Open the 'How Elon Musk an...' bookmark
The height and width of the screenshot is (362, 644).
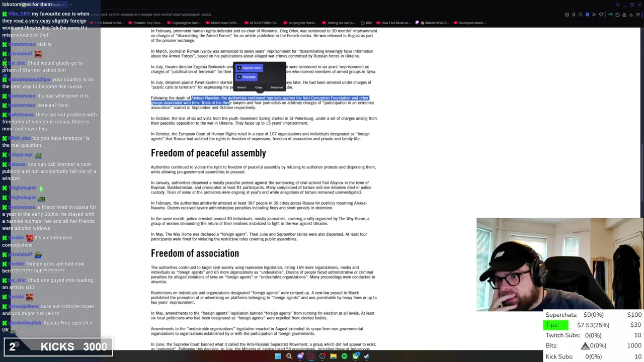click(393, 23)
